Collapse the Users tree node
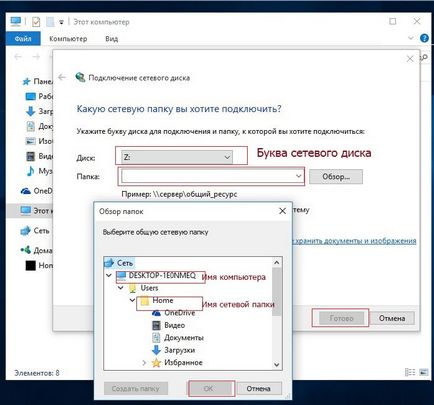Viewport: 434px width, 405px height. click(121, 288)
